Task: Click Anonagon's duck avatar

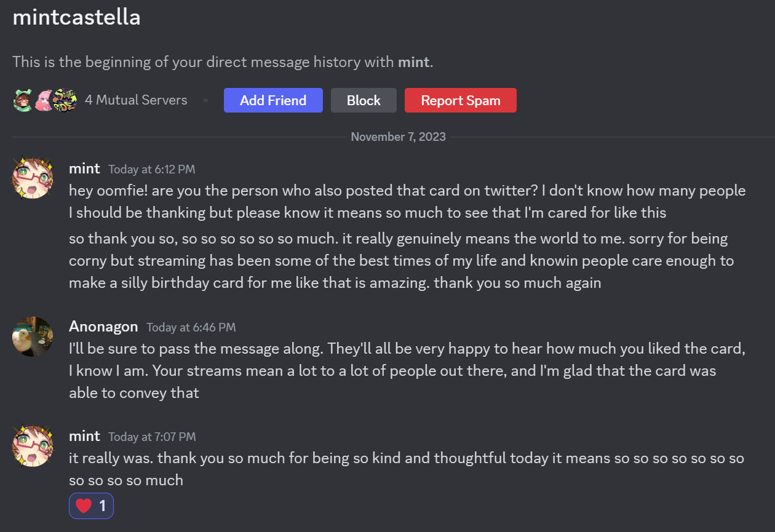Action: (x=33, y=337)
